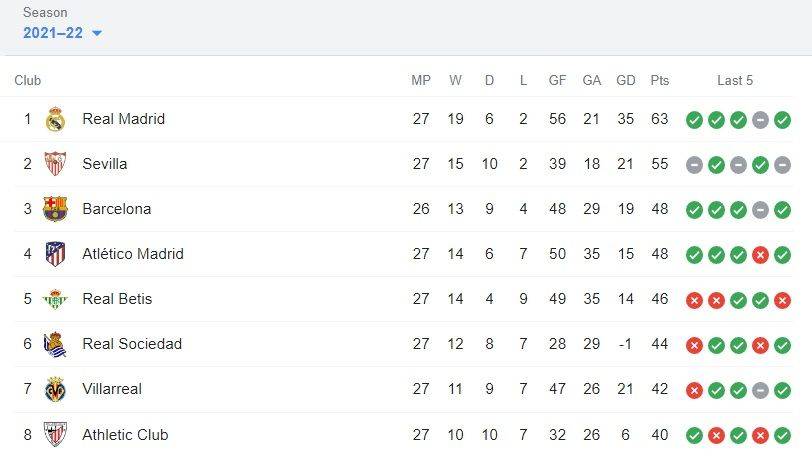Screen dimensions: 812x457
Task: Open the Sevilla team link
Action: tap(105, 164)
